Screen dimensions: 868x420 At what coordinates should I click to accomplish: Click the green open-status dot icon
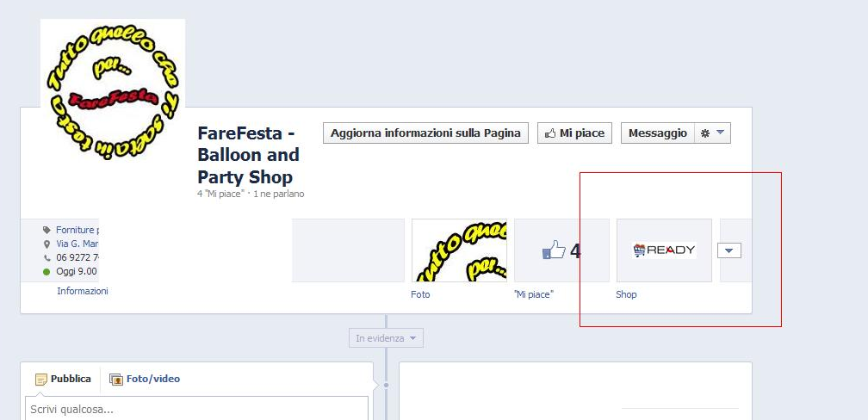coord(46,271)
